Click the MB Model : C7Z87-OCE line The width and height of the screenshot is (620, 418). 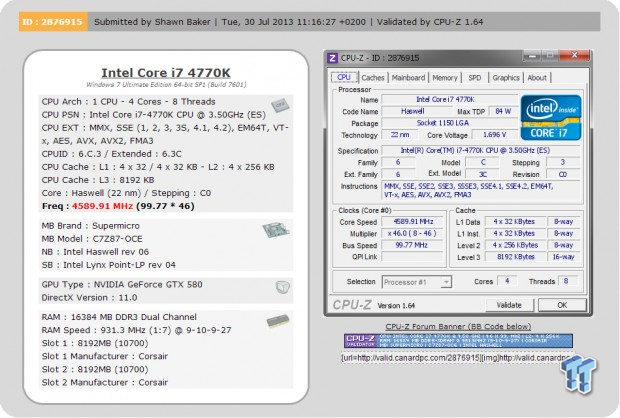coord(92,239)
